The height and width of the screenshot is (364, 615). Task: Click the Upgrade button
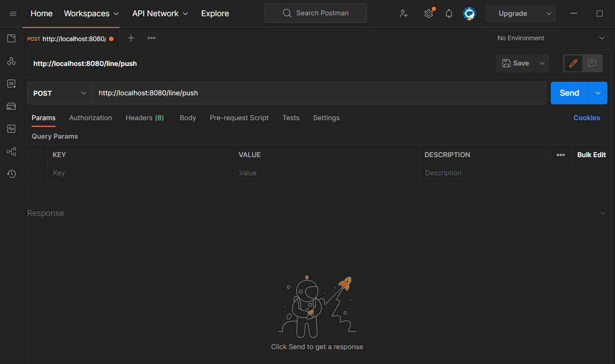(x=513, y=14)
